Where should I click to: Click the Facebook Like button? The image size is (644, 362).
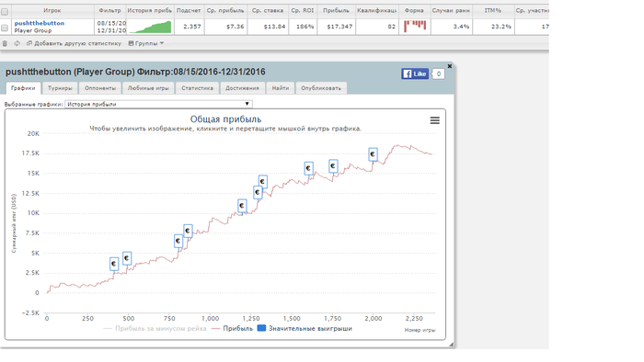415,74
